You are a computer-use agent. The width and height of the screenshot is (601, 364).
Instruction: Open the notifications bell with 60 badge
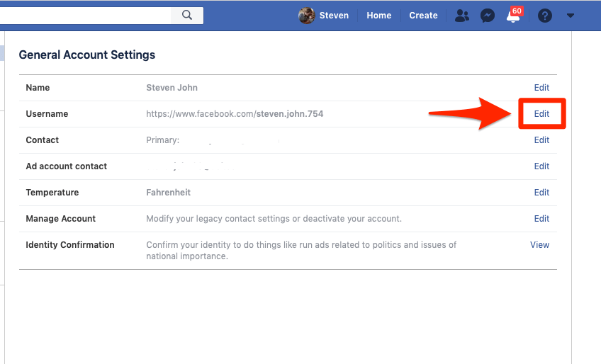(x=514, y=16)
